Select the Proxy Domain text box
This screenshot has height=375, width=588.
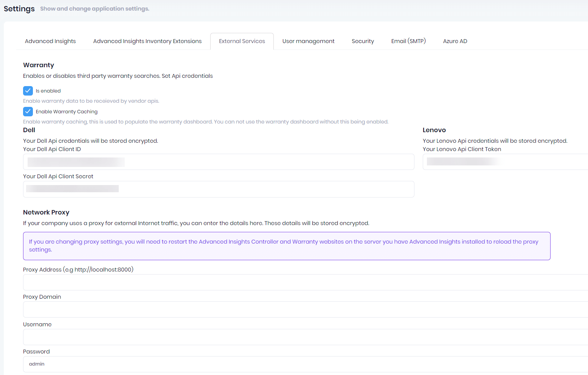[x=306, y=310]
